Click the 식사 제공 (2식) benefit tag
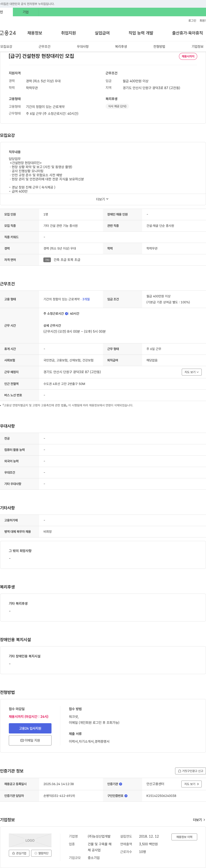 click(x=117, y=106)
